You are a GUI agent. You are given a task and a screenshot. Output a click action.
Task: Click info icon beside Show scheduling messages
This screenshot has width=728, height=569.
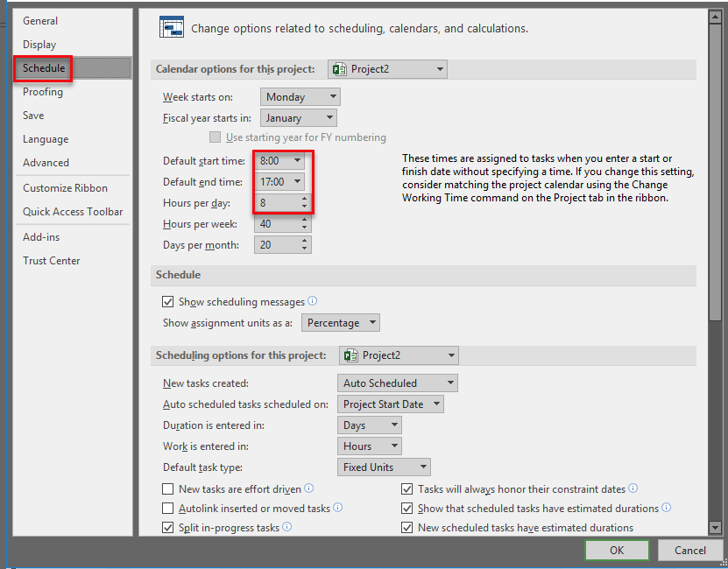(313, 301)
